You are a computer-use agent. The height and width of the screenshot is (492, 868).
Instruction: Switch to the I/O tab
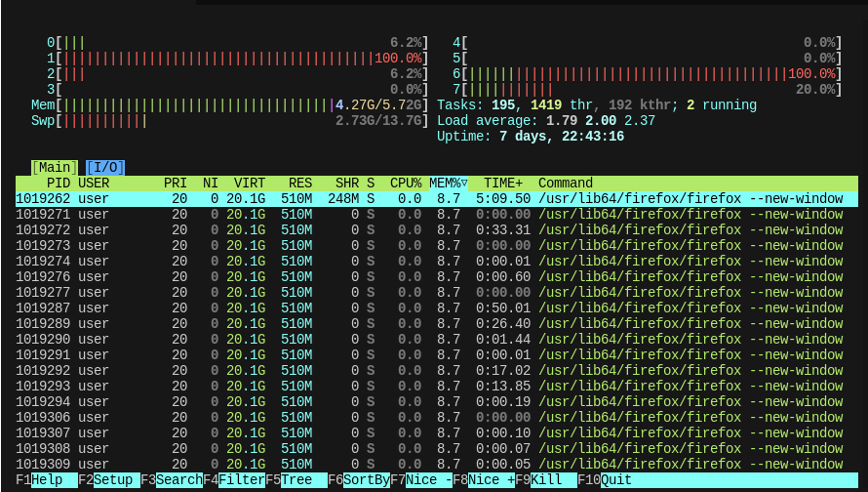click(105, 167)
